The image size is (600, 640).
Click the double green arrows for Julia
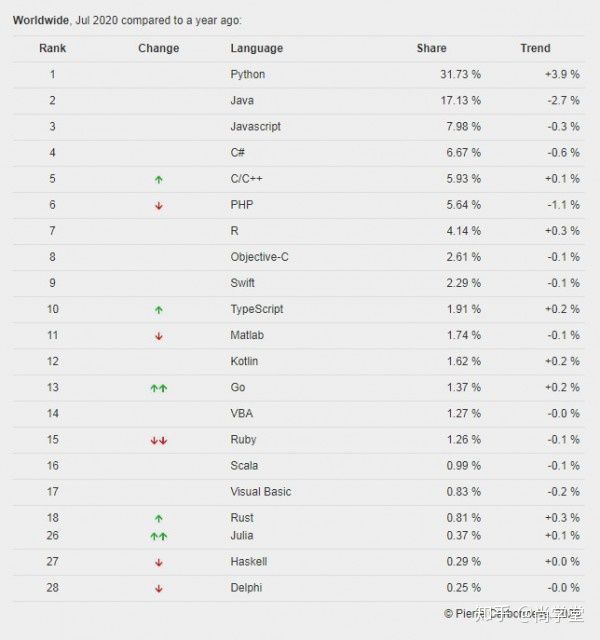(x=159, y=536)
